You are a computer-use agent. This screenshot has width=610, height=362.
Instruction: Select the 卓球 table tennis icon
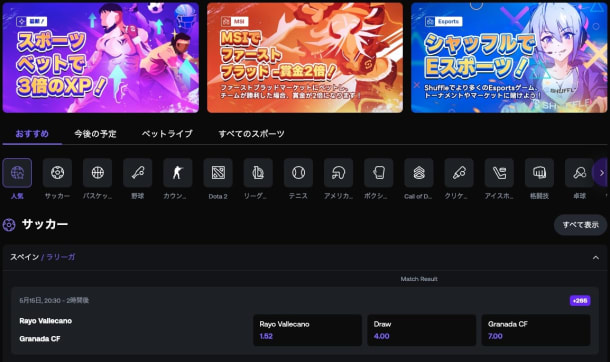coord(579,173)
